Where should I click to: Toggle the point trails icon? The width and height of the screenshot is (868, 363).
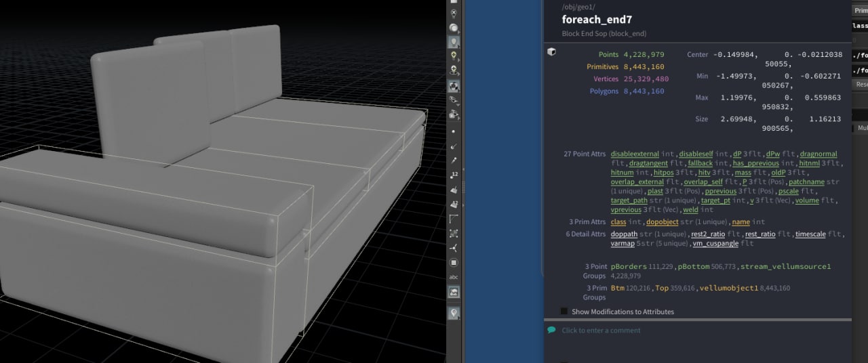pos(454,160)
